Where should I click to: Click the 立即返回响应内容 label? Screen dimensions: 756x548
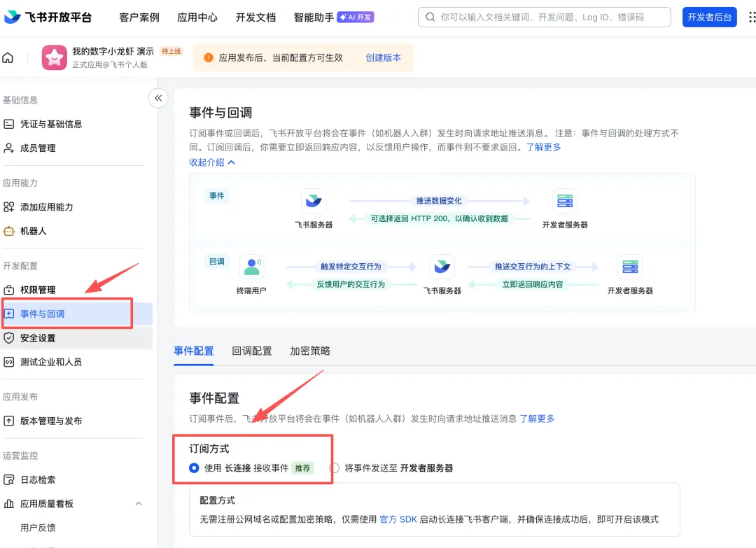pos(533,284)
